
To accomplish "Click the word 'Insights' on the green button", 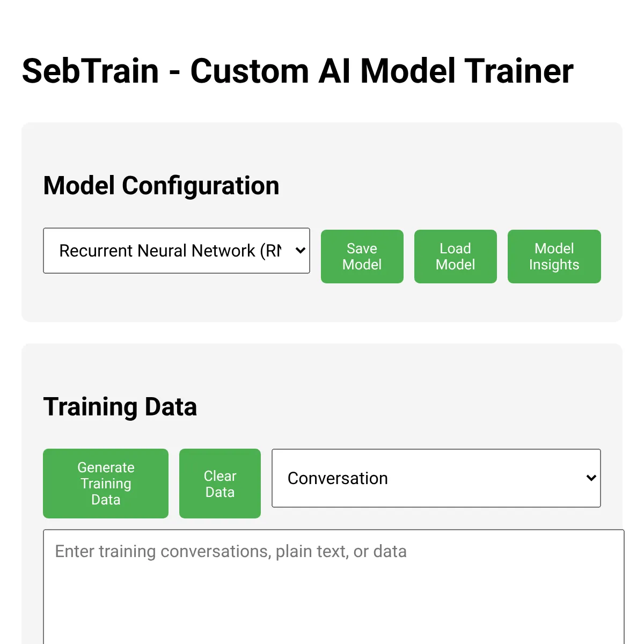I will point(554,265).
